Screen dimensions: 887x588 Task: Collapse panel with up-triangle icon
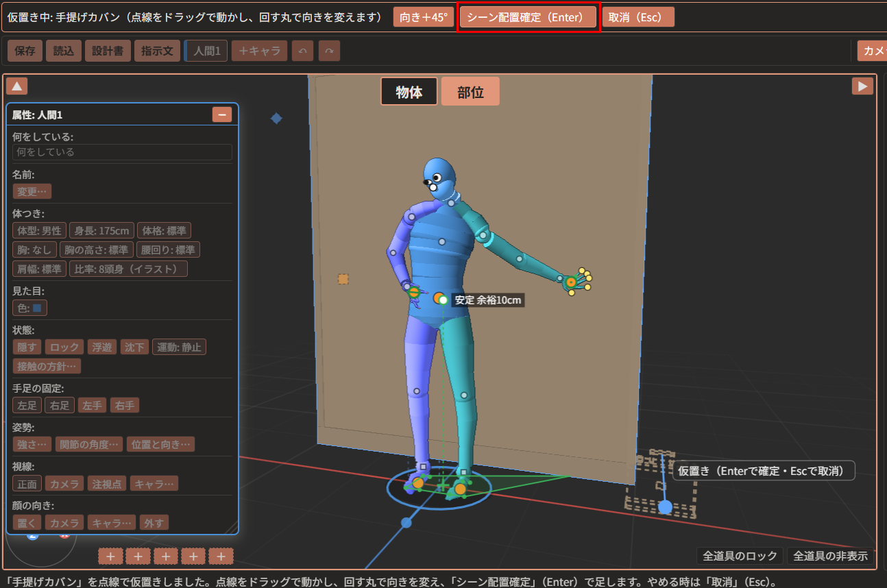(x=17, y=86)
